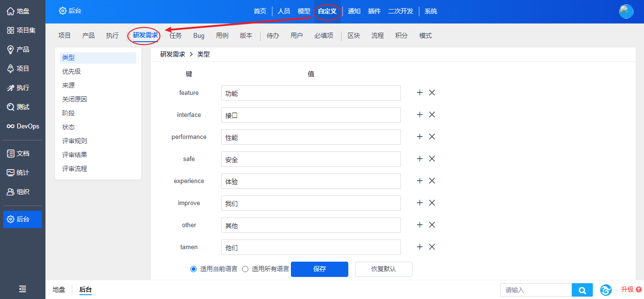Open the 模型 top menu item
The image size is (644, 299).
click(304, 11)
